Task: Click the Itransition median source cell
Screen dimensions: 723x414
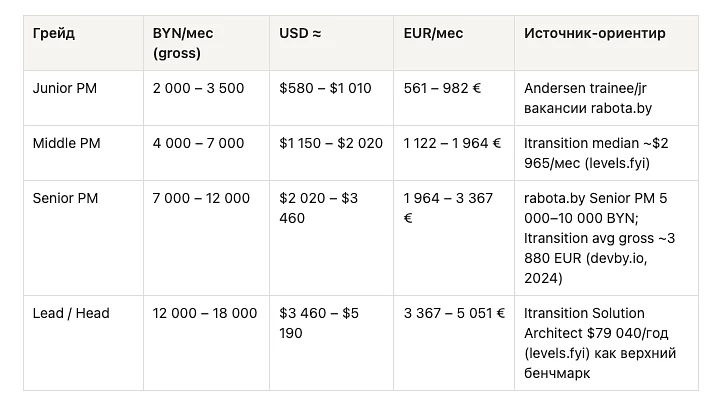Action: pyautogui.click(x=596, y=152)
